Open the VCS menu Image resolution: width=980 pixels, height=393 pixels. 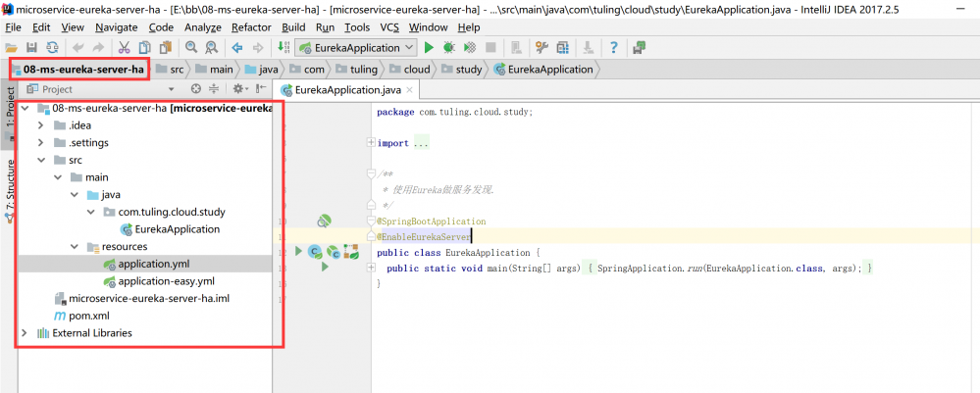390,27
